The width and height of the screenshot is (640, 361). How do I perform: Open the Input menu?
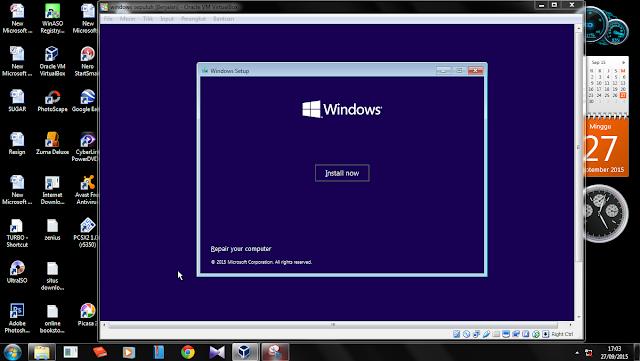click(167, 19)
